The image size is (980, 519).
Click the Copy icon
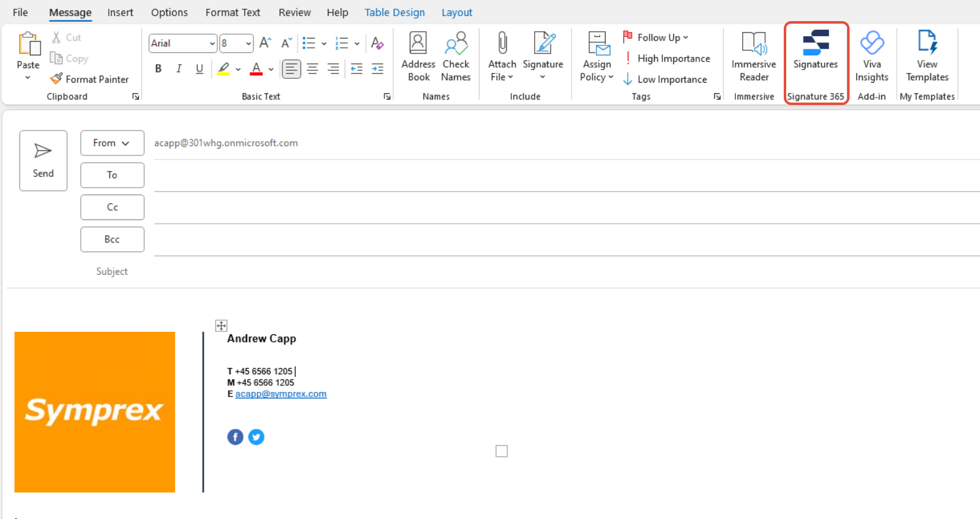coord(57,58)
